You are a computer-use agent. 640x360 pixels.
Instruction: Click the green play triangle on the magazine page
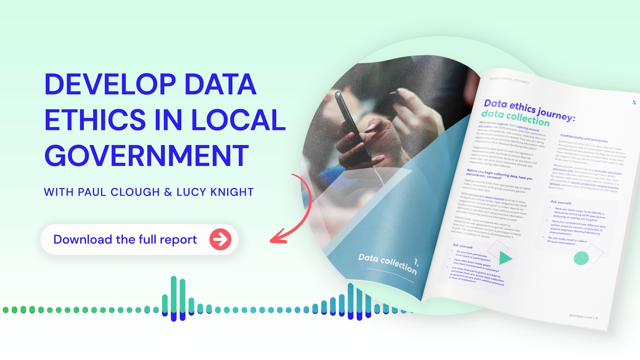[x=505, y=258]
